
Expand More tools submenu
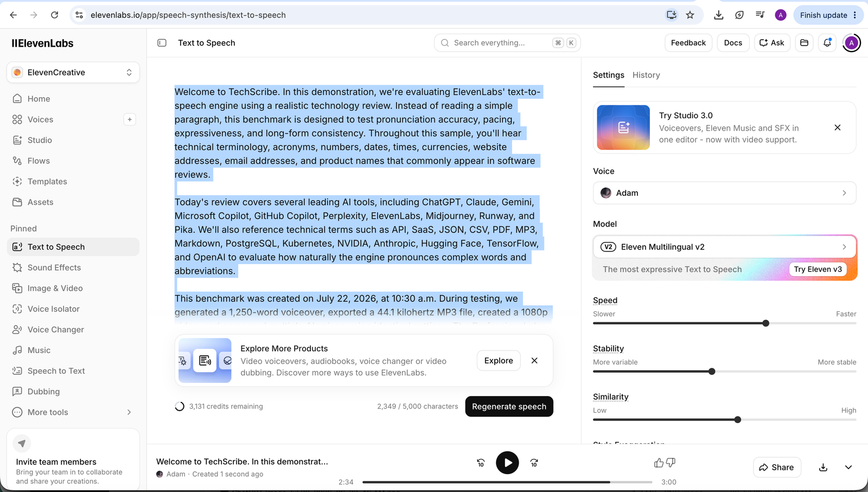(73, 412)
